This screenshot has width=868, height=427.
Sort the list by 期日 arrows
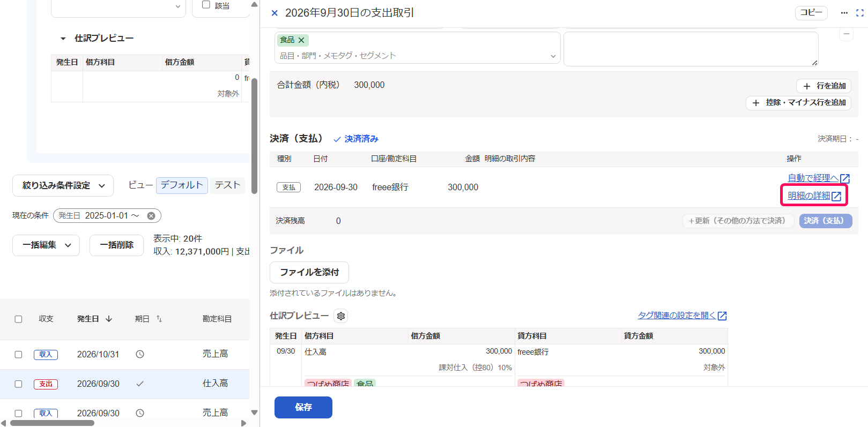159,319
